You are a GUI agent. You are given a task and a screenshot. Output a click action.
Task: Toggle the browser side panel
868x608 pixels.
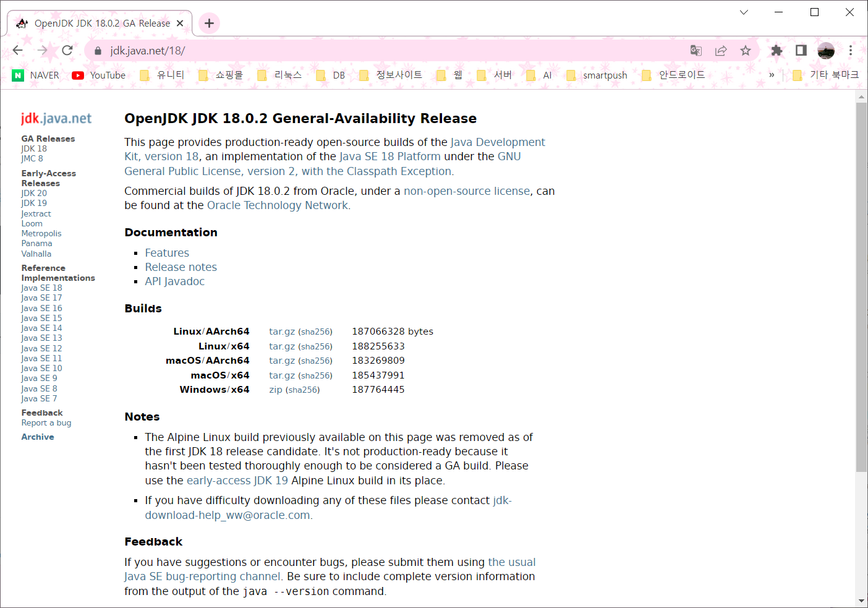[801, 51]
